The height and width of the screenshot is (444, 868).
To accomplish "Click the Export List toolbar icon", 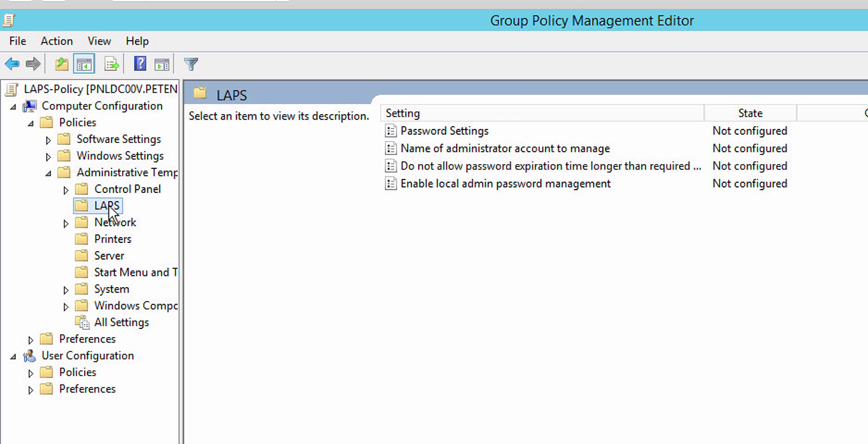I will click(x=111, y=63).
